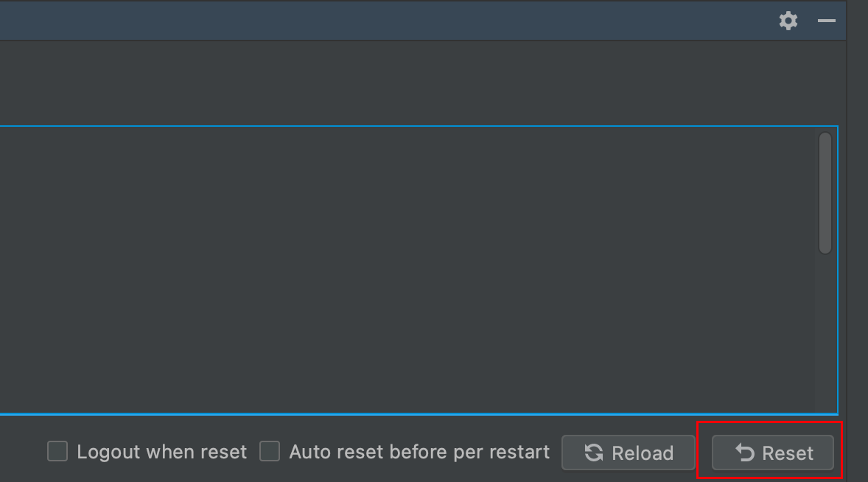Click blank area left of Logout checkbox

(22, 451)
